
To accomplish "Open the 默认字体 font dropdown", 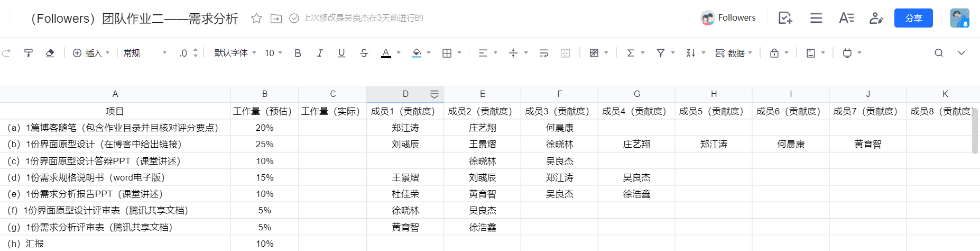I will click(x=235, y=53).
